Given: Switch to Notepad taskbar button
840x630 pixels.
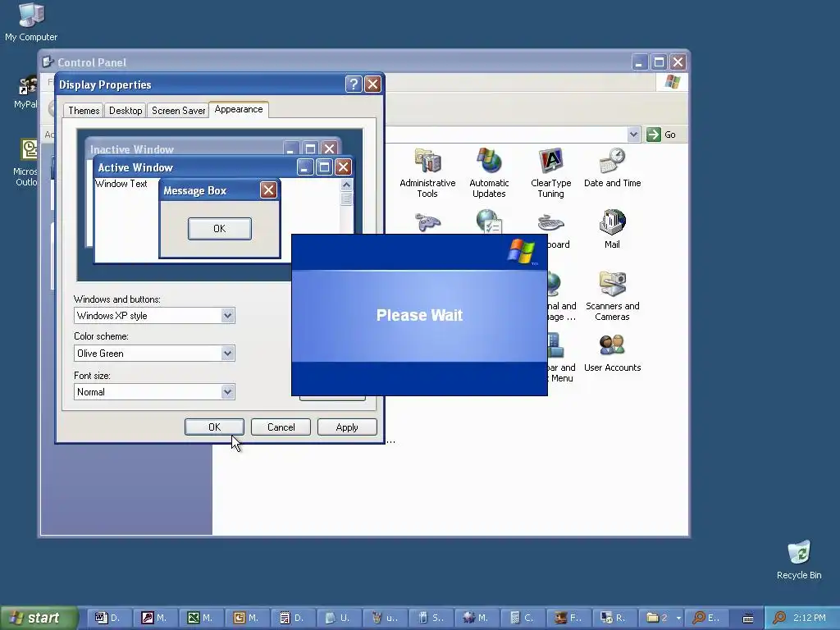Looking at the screenshot, I should 291,618.
